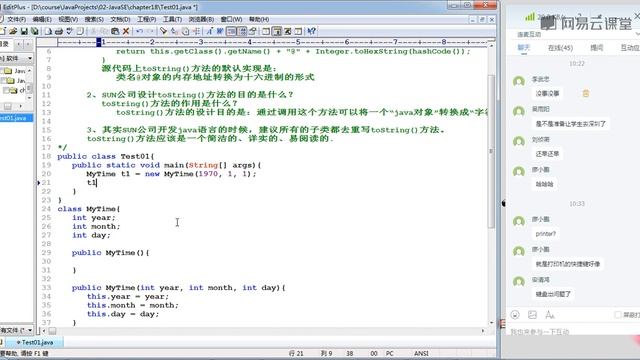Image resolution: width=640 pixels, height=360 pixels.
Task: Collapse the chat panel header chevron
Action: coord(638,34)
